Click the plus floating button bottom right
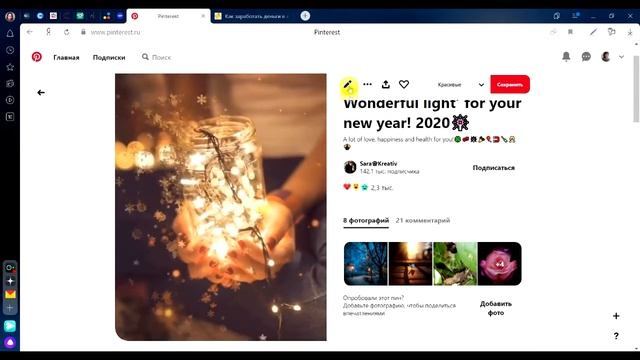 (x=616, y=316)
